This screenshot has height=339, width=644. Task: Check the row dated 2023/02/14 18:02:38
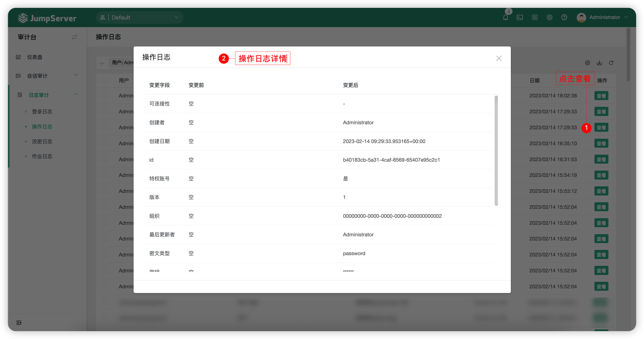(105, 96)
